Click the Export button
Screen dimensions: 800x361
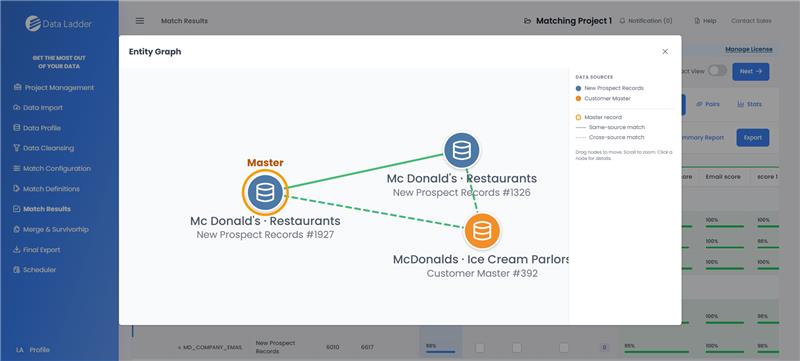(753, 138)
